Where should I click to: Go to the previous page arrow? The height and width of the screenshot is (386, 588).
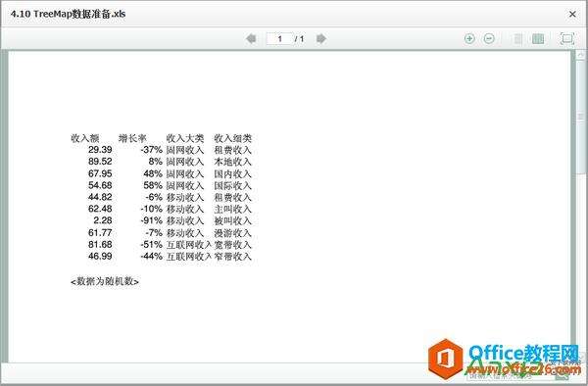pos(251,38)
